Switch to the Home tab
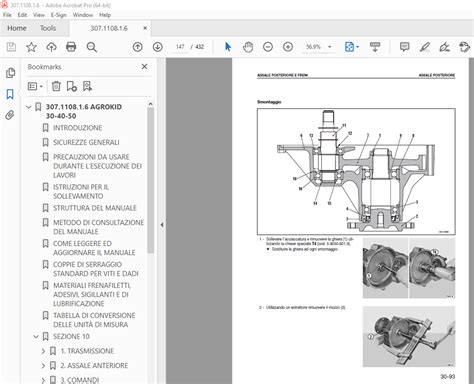The image size is (474, 384). click(17, 28)
